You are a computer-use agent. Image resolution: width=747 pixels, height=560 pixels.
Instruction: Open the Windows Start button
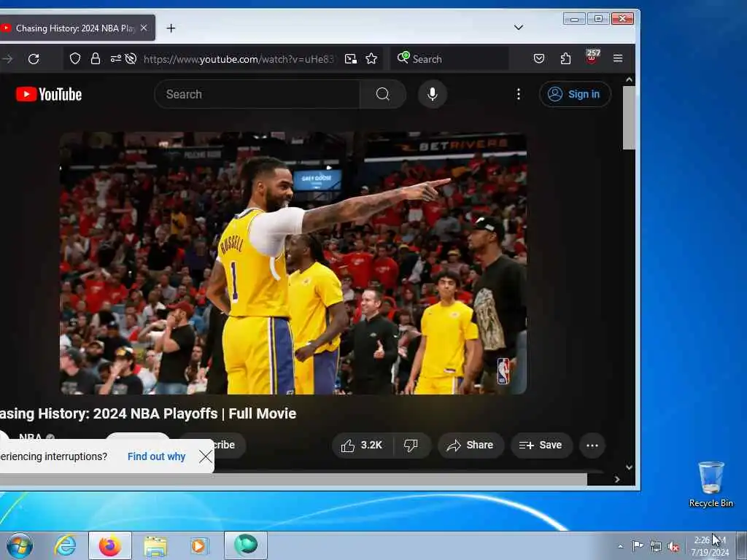click(x=20, y=545)
